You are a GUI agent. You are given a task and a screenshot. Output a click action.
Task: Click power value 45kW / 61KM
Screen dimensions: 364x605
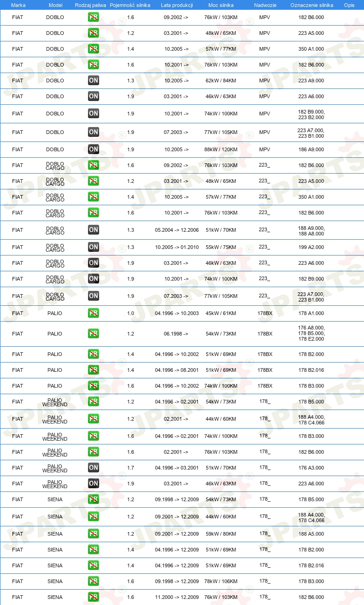221,313
